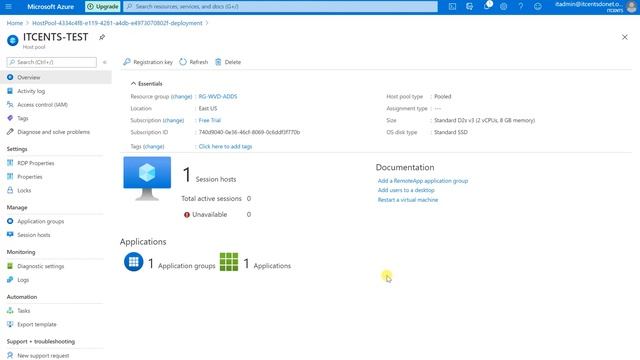Click the Applications green grid icon

pos(229,262)
